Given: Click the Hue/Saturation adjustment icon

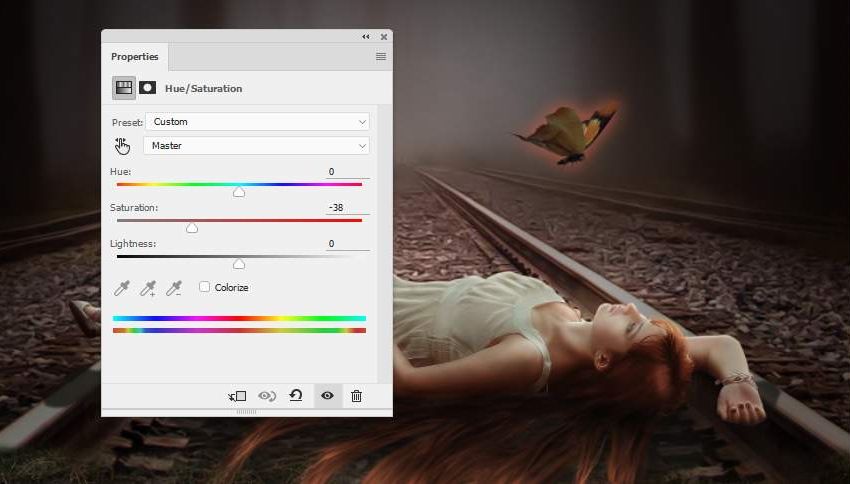Looking at the screenshot, I should pyautogui.click(x=124, y=88).
